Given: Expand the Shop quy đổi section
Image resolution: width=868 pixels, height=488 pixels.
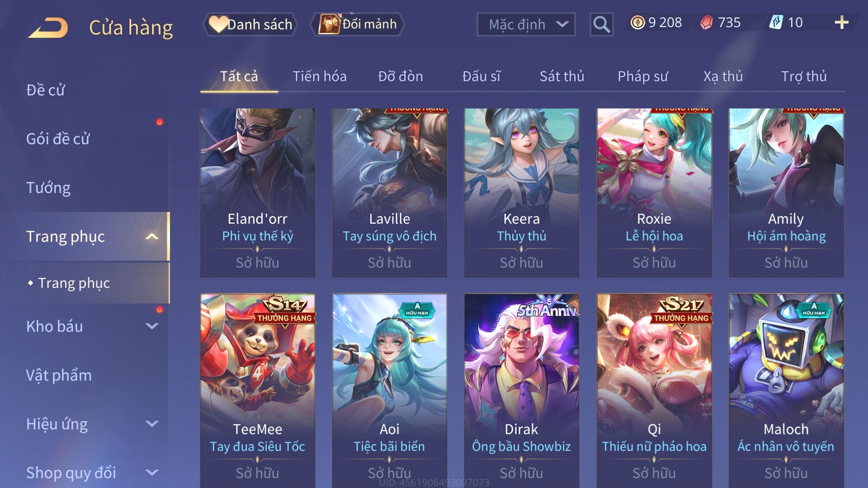Looking at the screenshot, I should point(152,473).
